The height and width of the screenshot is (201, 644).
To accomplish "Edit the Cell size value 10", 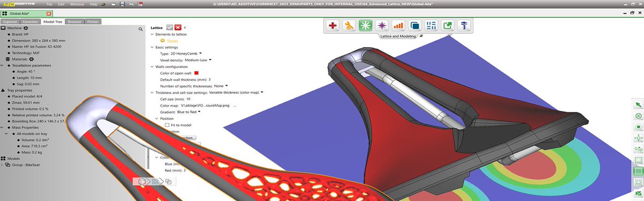I will tap(188, 99).
